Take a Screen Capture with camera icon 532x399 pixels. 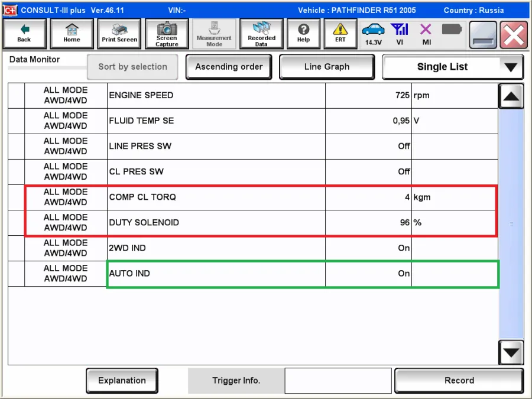[167, 34]
